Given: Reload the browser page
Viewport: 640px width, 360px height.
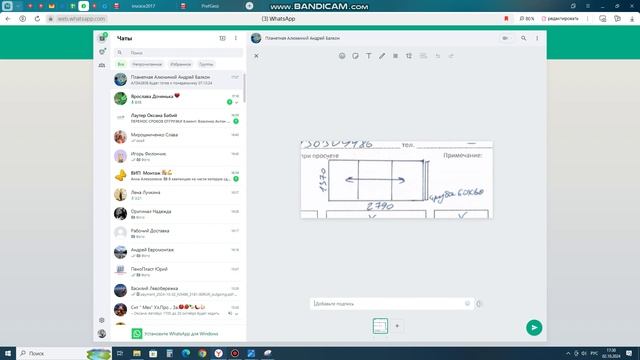Looking at the screenshot, I should (37, 19).
